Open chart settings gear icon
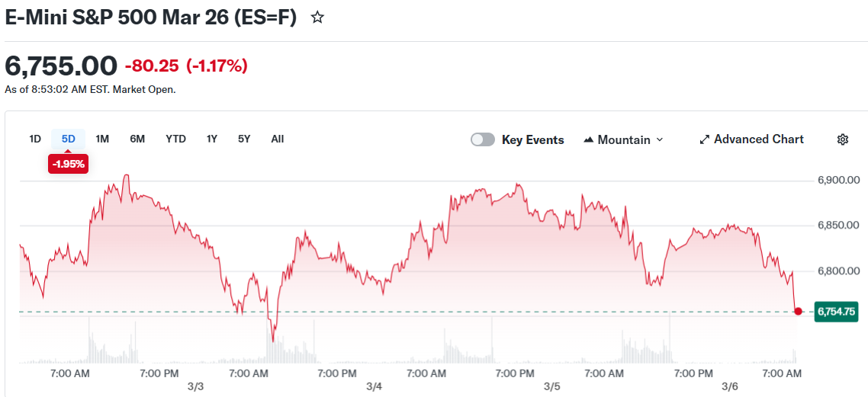868x397 pixels. (x=843, y=139)
